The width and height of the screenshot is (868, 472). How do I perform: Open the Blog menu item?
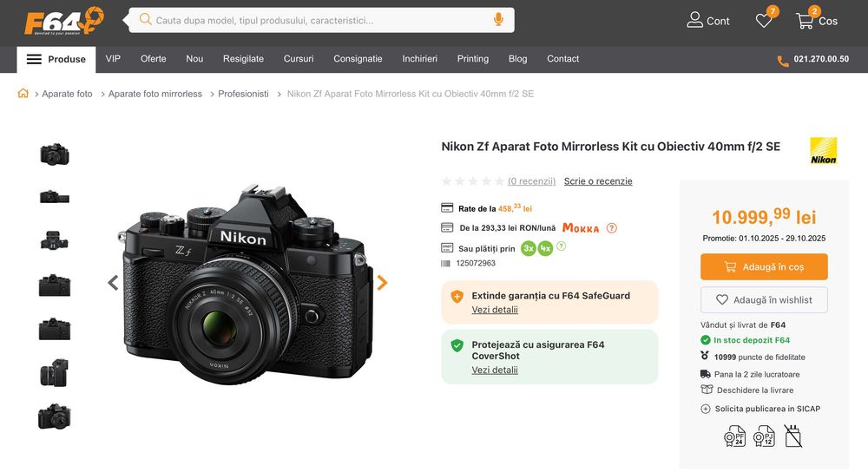[517, 59]
